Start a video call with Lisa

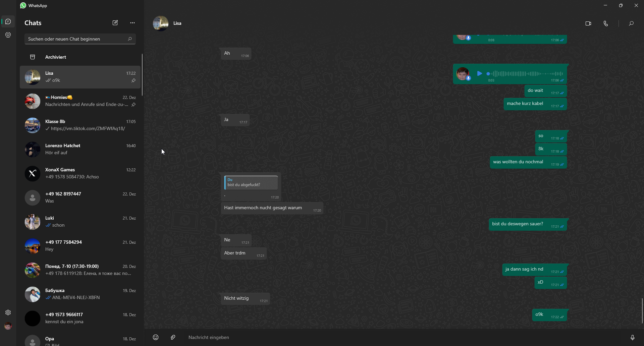588,23
